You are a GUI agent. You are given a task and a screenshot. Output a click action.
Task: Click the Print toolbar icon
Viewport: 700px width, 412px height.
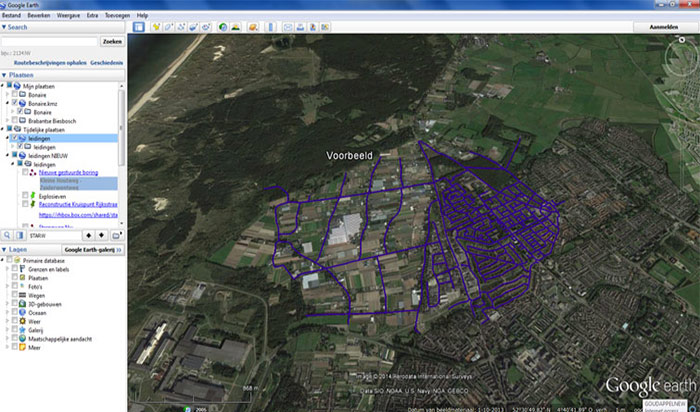pos(300,27)
